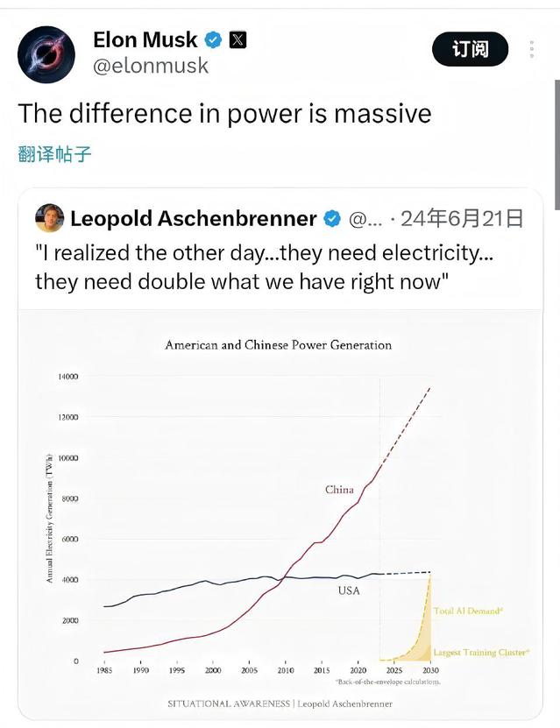Click the Situational Awareness chart footer caption
The image size is (560, 728).
tap(280, 703)
